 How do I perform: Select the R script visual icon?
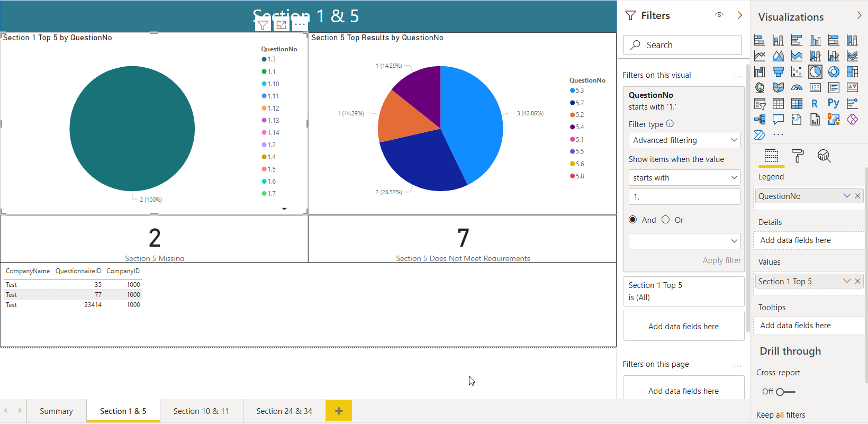[x=815, y=104]
